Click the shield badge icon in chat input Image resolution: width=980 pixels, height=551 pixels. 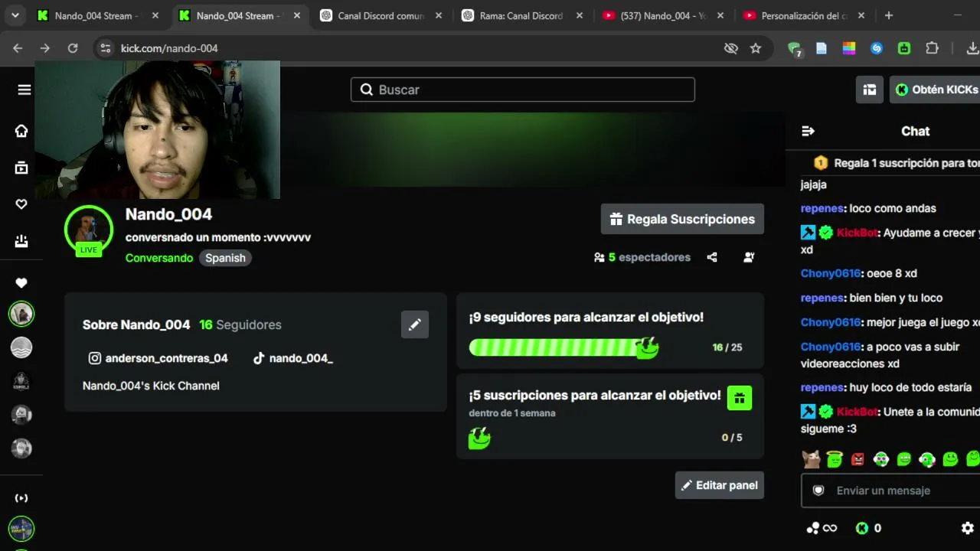pyautogui.click(x=818, y=491)
